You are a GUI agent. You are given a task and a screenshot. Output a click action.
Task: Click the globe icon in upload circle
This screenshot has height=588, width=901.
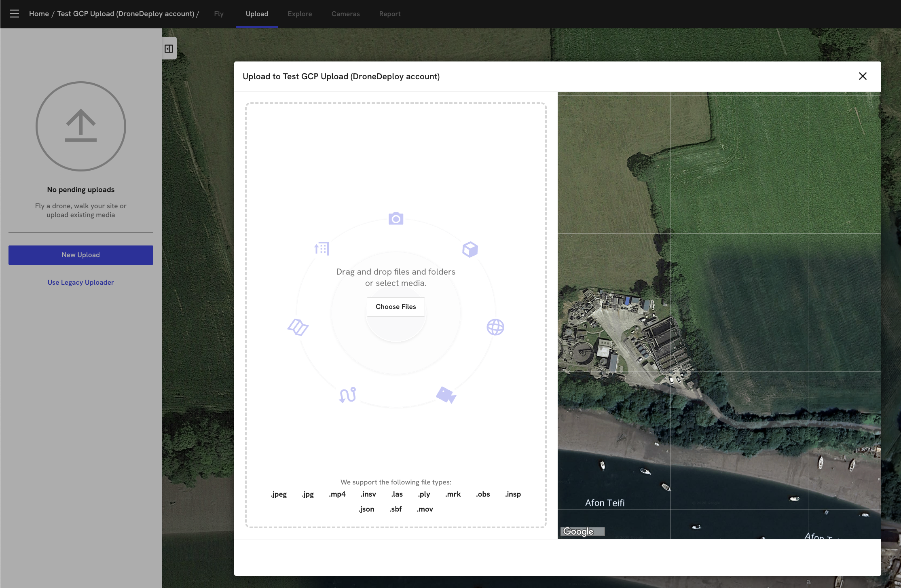coord(495,327)
